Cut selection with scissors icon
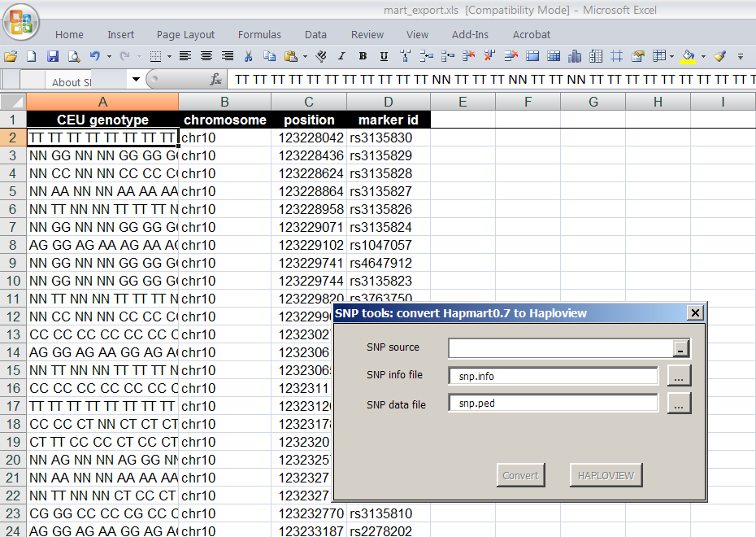The width and height of the screenshot is (756, 537). click(248, 56)
